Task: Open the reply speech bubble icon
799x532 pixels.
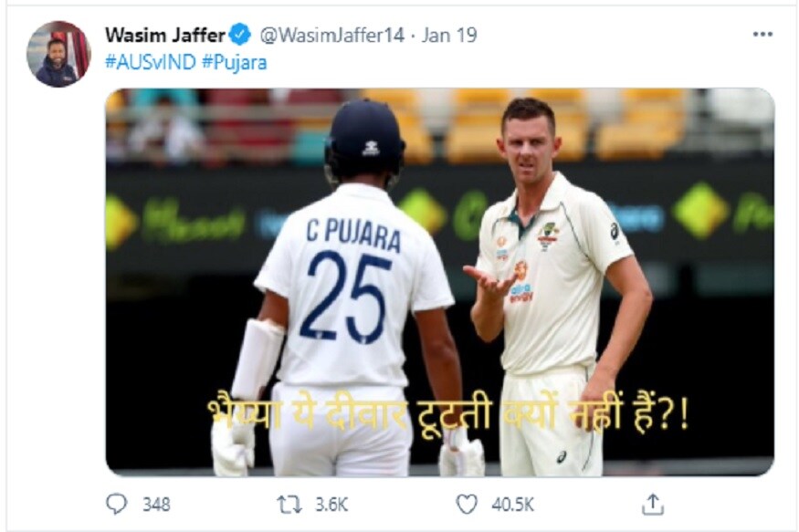Action: click(116, 504)
